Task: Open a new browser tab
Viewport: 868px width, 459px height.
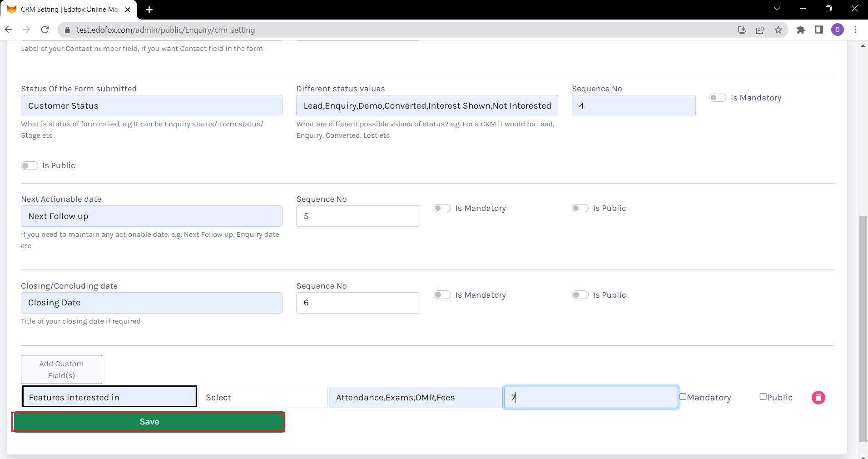Action: [149, 10]
